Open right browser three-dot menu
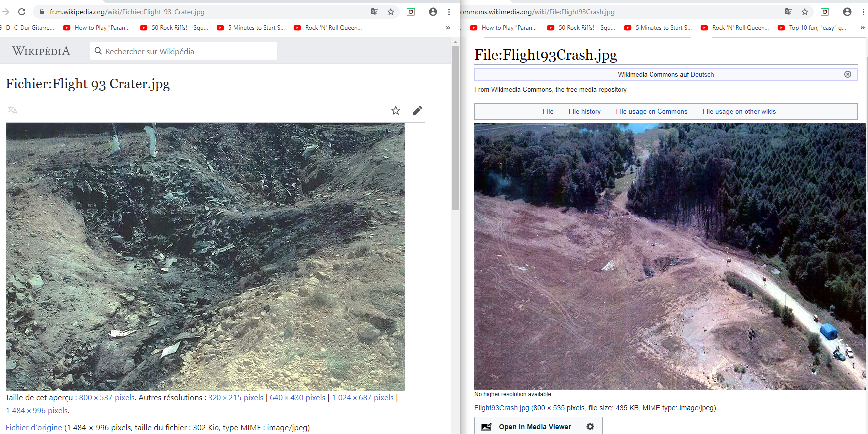Screen dimensions: 868x434 (x=863, y=12)
